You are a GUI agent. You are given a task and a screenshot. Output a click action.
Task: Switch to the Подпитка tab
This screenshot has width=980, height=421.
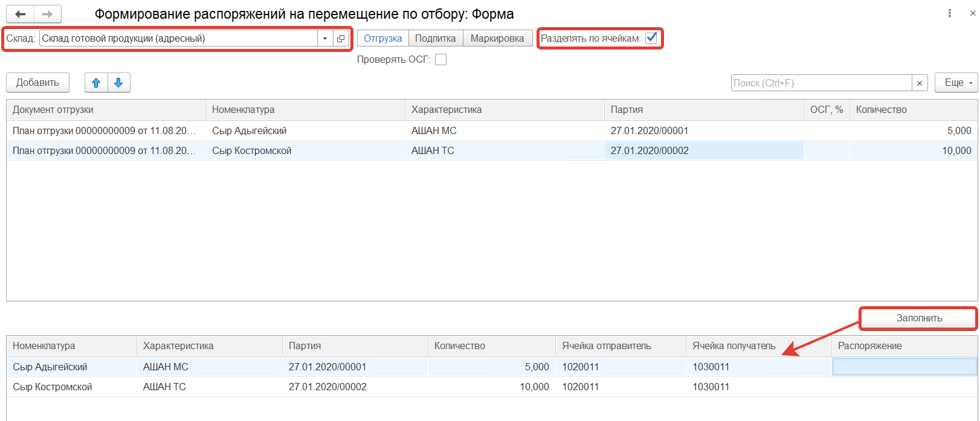point(436,38)
